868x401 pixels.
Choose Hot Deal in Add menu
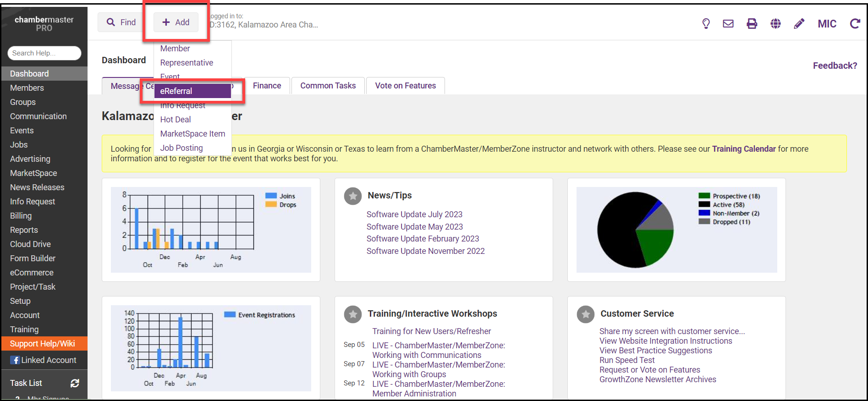pos(176,120)
